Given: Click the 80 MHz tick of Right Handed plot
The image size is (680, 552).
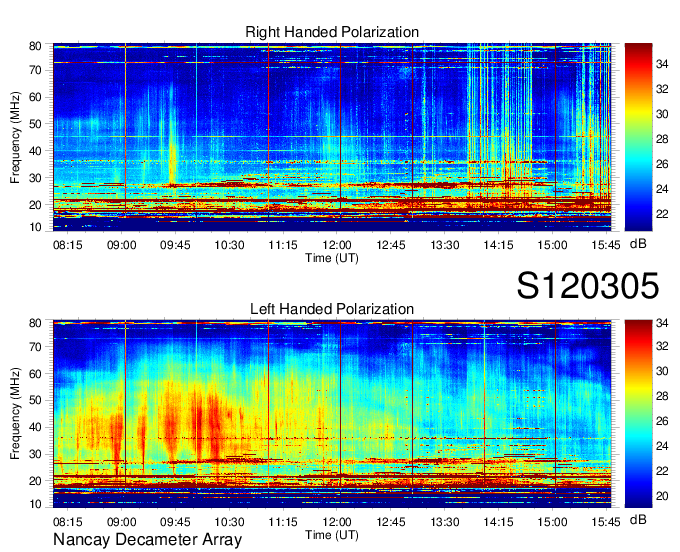Looking at the screenshot, I should [x=35, y=46].
